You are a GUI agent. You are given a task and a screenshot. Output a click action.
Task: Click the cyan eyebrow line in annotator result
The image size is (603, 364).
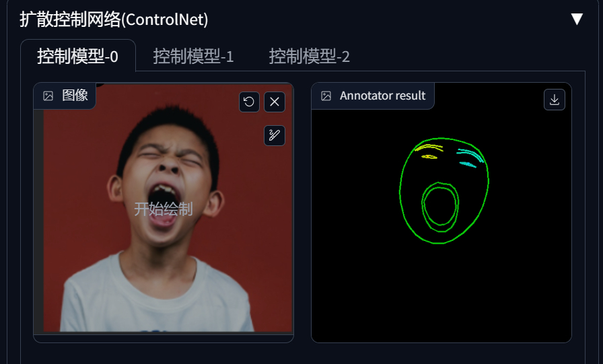pyautogui.click(x=470, y=155)
